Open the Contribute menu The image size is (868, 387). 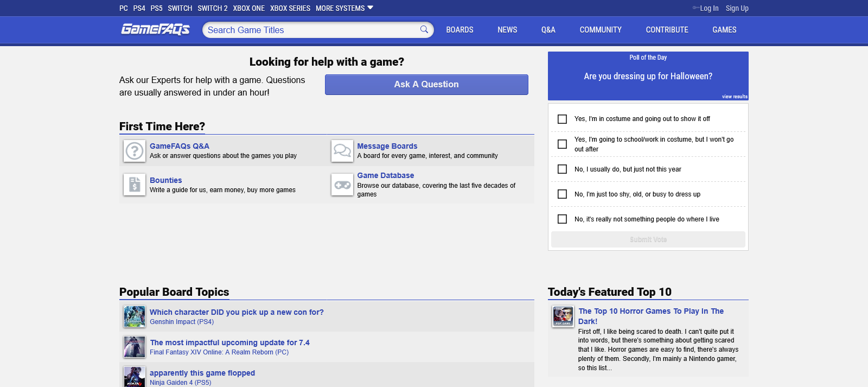coord(667,30)
